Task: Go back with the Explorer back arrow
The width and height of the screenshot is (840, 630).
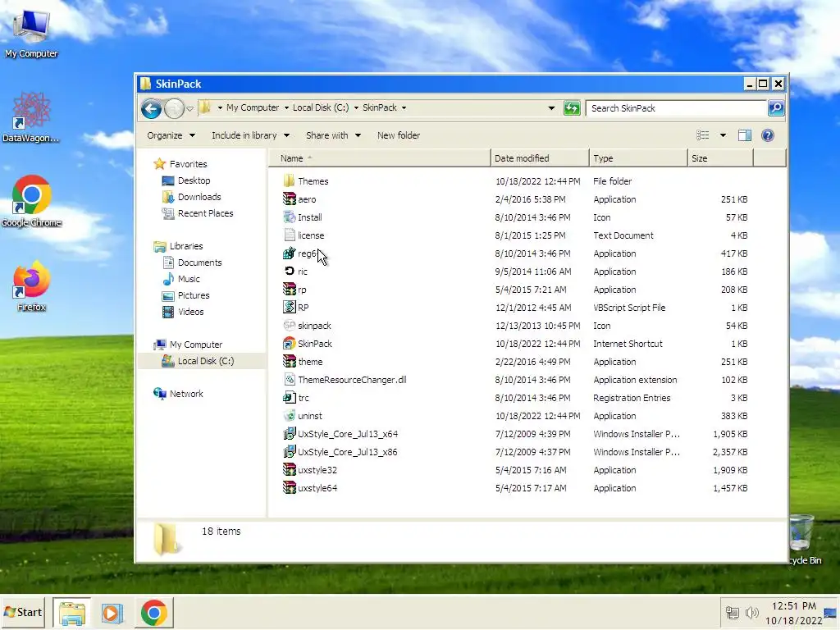Action: point(151,109)
